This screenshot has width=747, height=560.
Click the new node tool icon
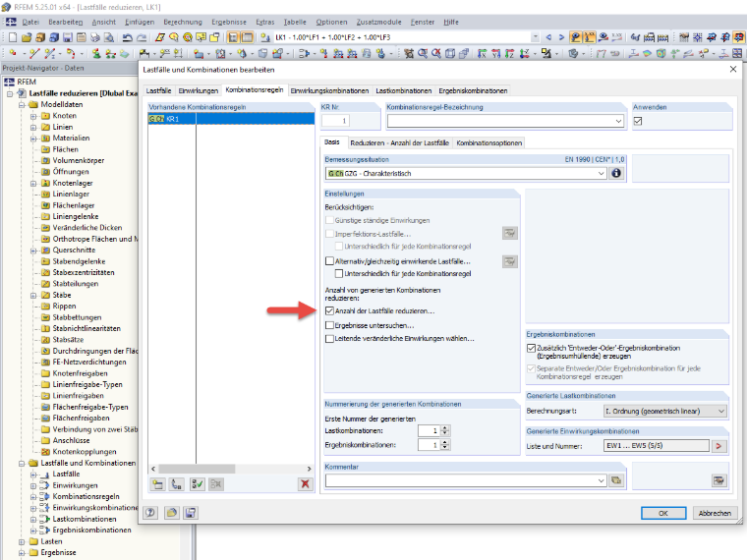coord(13,53)
